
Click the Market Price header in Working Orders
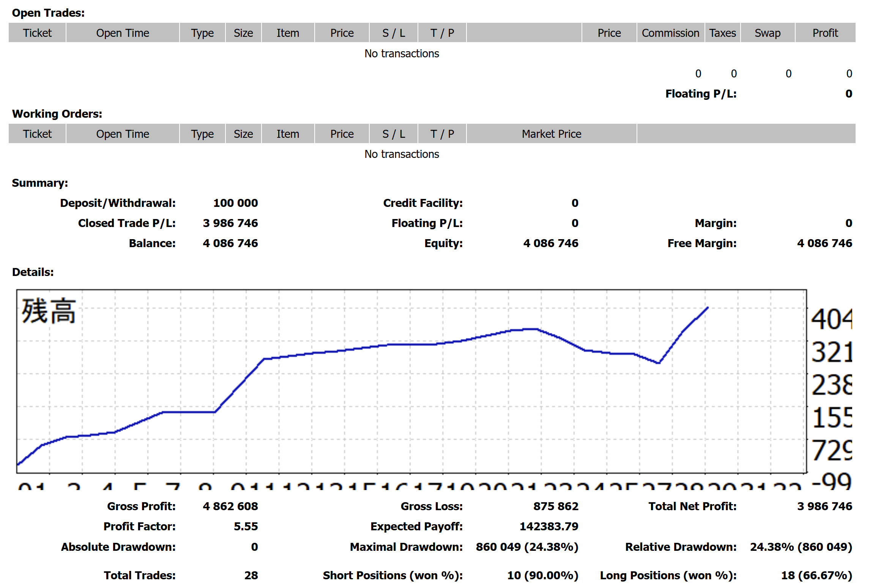point(551,134)
